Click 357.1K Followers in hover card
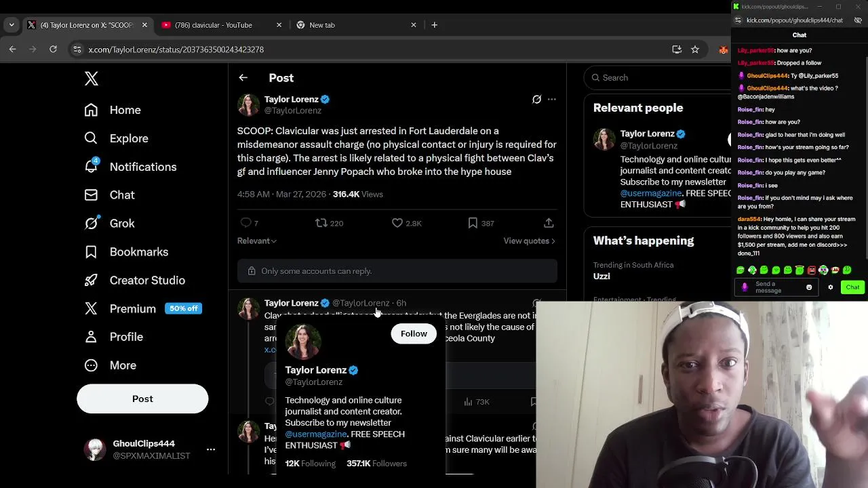Screen dimensions: 868x488 tap(376, 464)
